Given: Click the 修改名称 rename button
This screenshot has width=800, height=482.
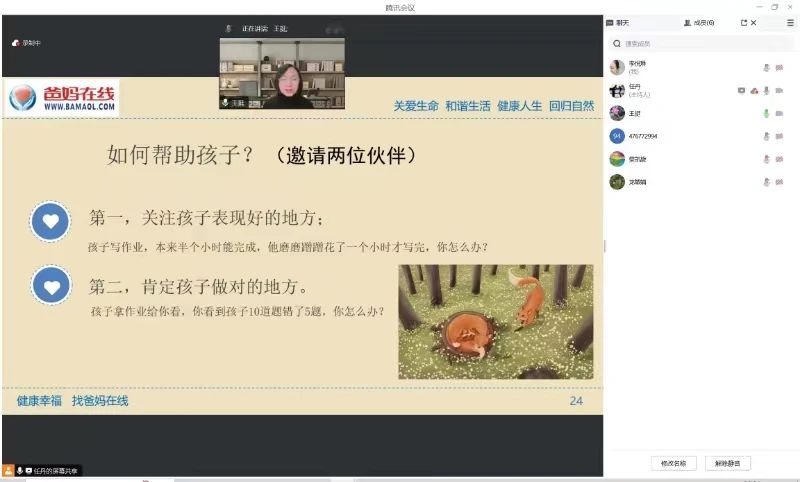Looking at the screenshot, I should coord(669,463).
